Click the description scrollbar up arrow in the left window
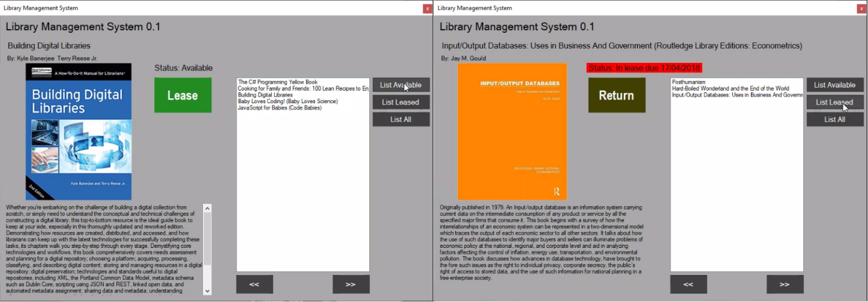 point(208,208)
